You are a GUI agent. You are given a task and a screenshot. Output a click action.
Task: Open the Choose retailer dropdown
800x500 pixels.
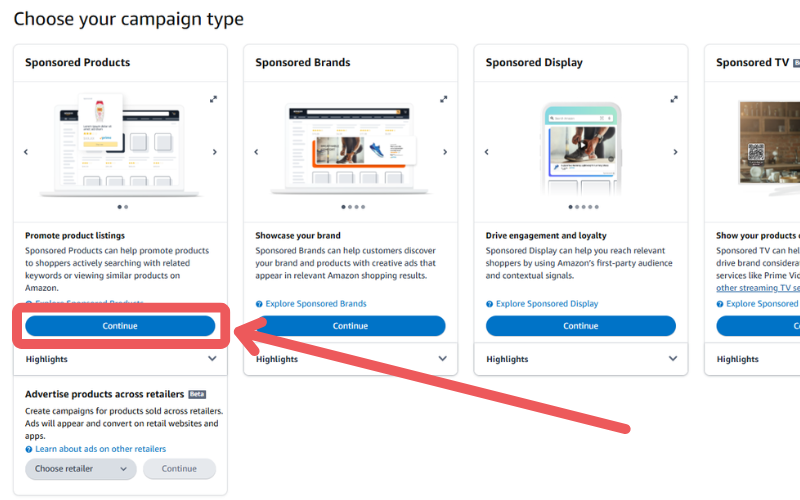coord(81,468)
